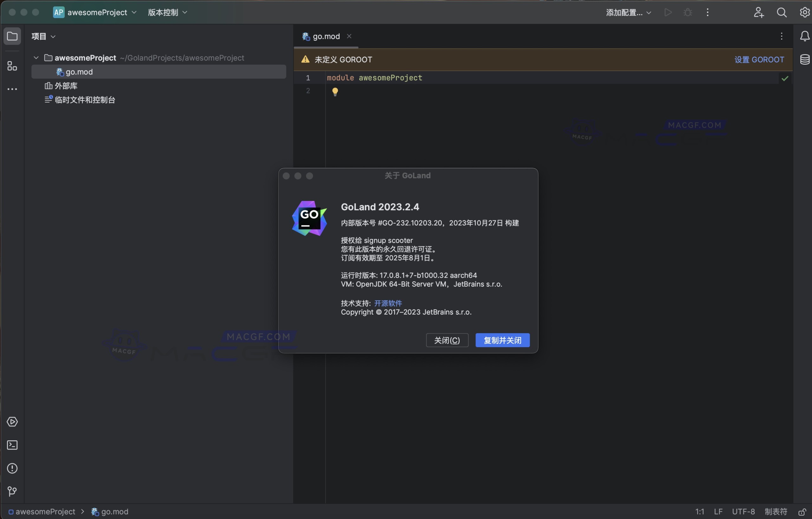812x519 pixels.
Task: Open Search Everywhere magnifier icon
Action: [x=782, y=12]
